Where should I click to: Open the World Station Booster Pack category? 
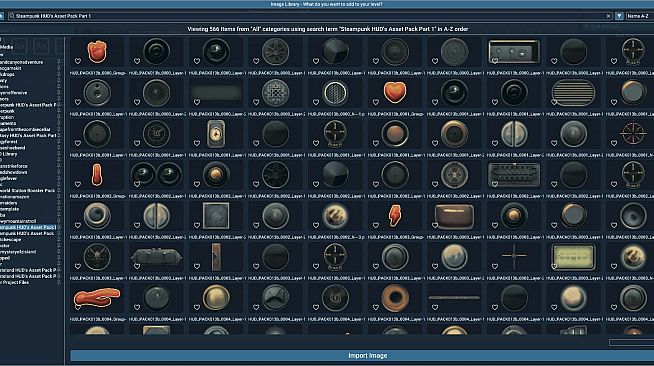(28, 191)
